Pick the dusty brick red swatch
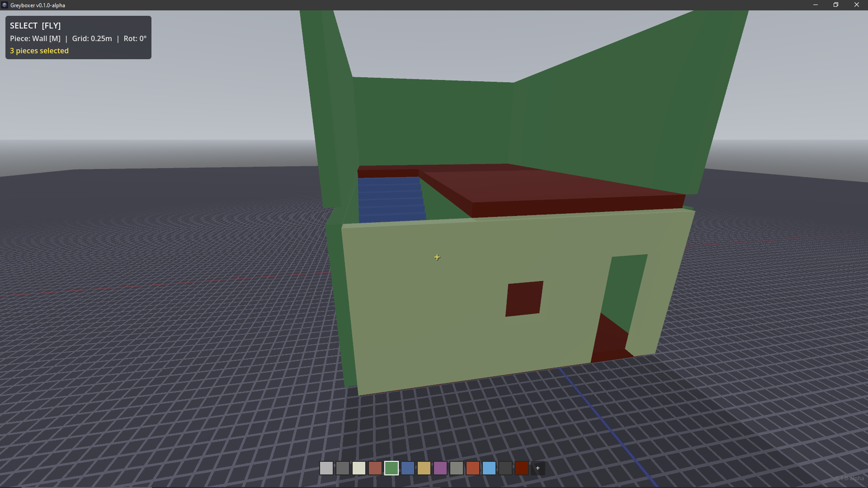The height and width of the screenshot is (488, 868). (375, 468)
